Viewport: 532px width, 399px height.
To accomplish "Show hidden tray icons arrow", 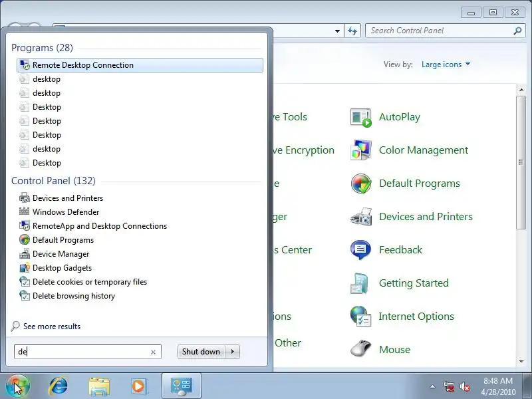I will pos(433,386).
